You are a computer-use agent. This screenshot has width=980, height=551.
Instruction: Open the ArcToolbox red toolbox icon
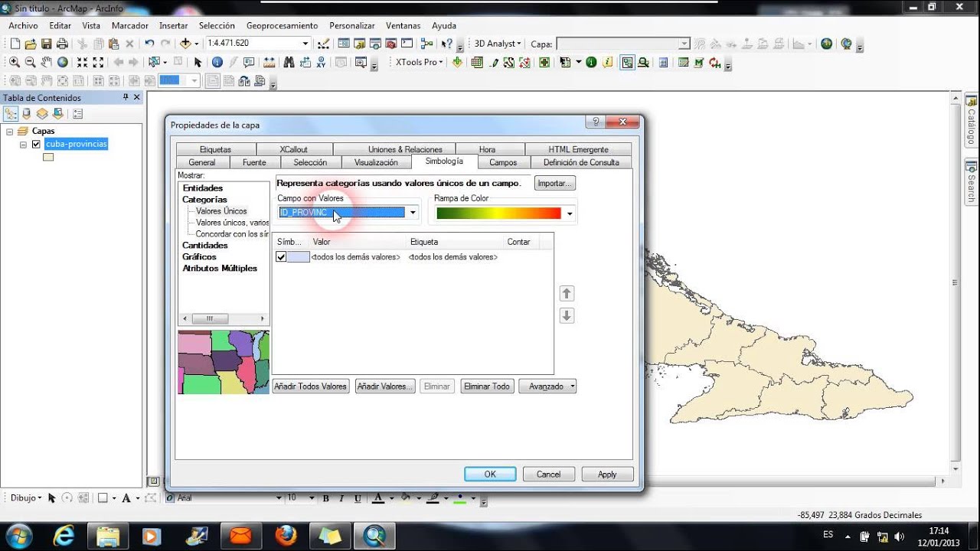point(391,44)
